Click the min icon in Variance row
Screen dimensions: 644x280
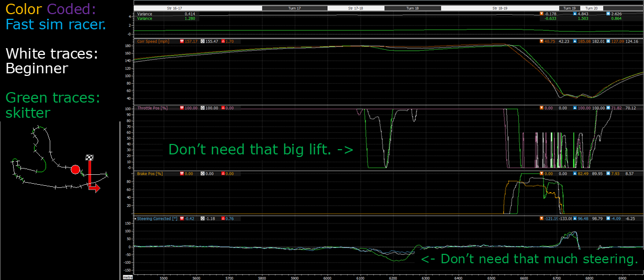(541, 14)
